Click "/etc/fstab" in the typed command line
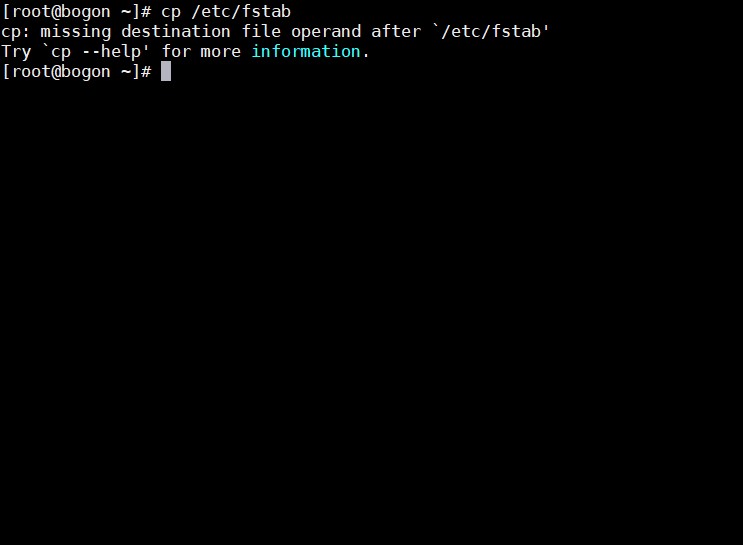The width and height of the screenshot is (743, 545). [x=241, y=11]
